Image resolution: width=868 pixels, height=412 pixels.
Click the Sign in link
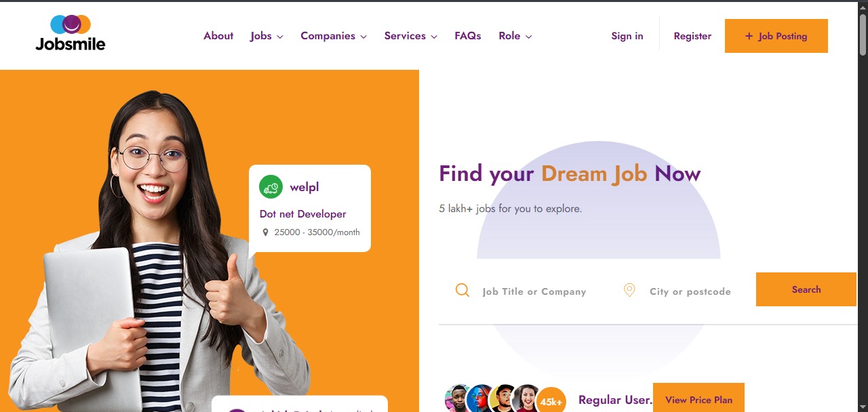[x=627, y=36]
